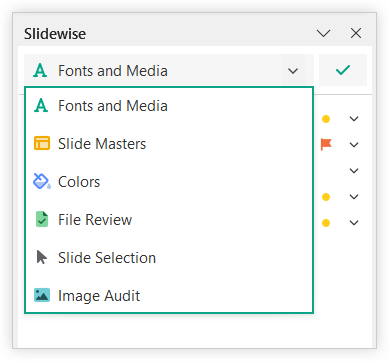Screen dimensions: 390x362
Task: Click the Colors paint bucket icon
Action: pos(42,181)
